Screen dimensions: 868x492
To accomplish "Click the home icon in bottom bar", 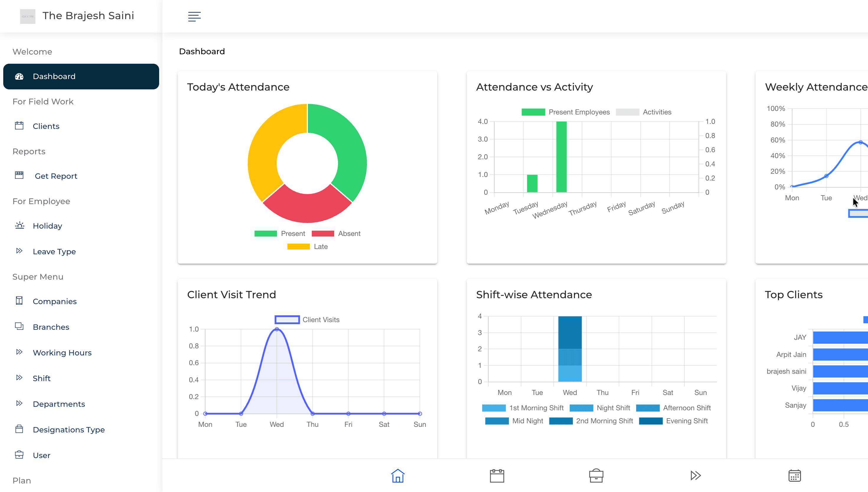I will 397,475.
